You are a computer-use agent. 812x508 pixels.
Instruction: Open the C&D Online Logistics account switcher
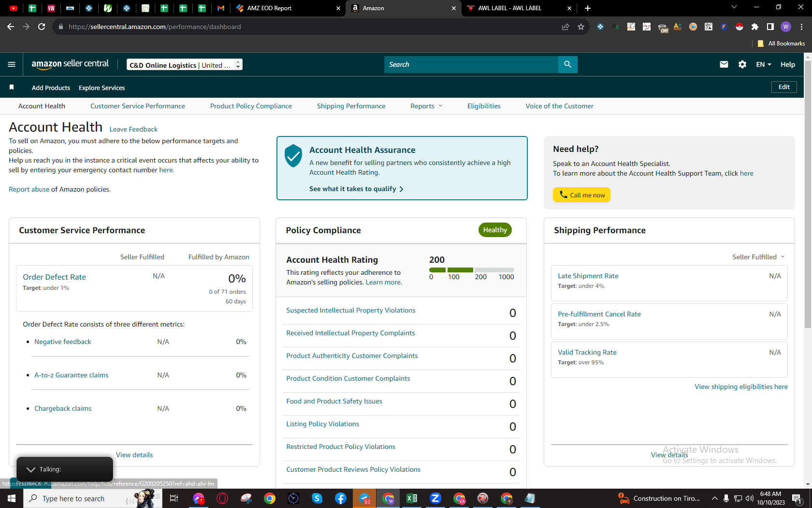tap(185, 65)
